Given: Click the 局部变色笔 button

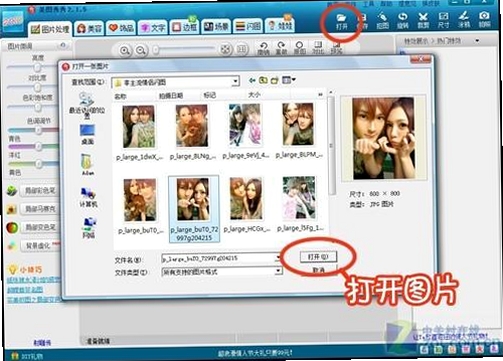Looking at the screenshot, I should pyautogui.click(x=40, y=227).
